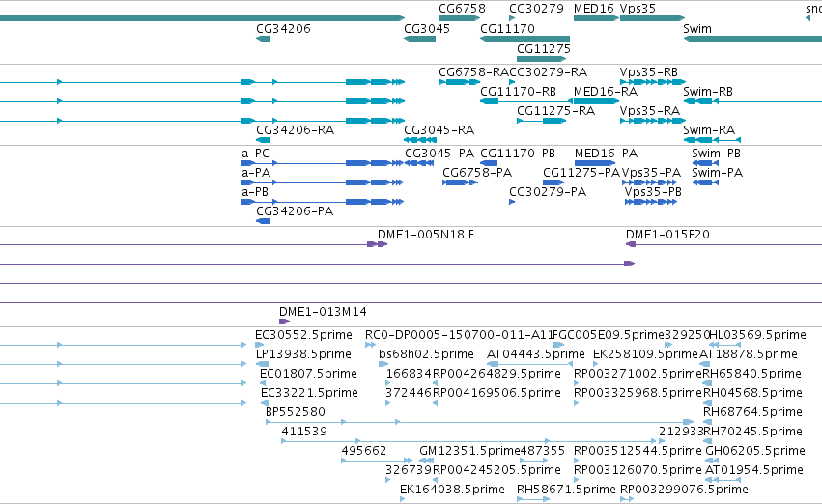Click EST EC01807.5prime label
Viewport: 822px width, 504px height.
click(309, 375)
